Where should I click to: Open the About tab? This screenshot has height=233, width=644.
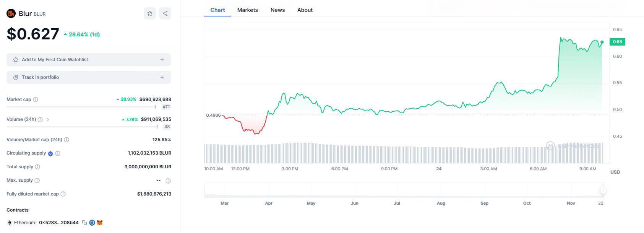pyautogui.click(x=305, y=10)
